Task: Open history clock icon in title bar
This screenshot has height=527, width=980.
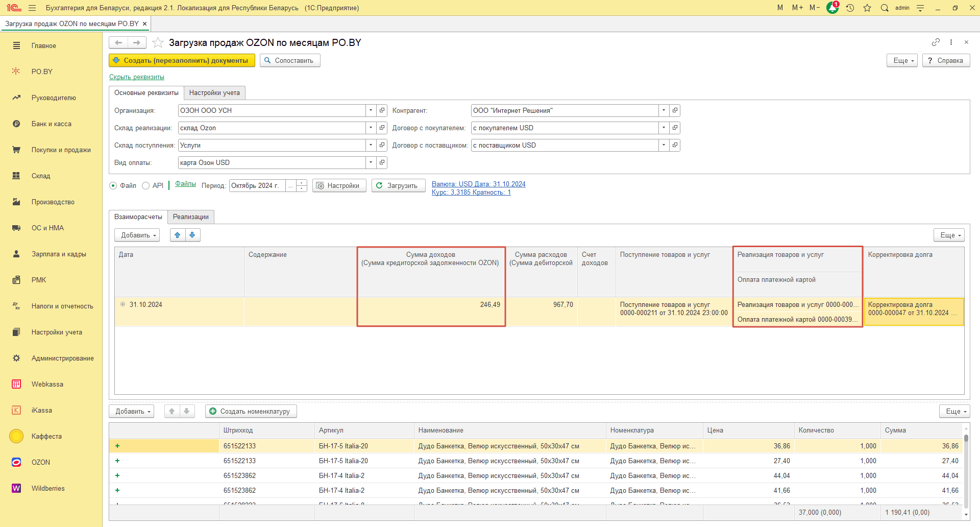Action: click(850, 8)
